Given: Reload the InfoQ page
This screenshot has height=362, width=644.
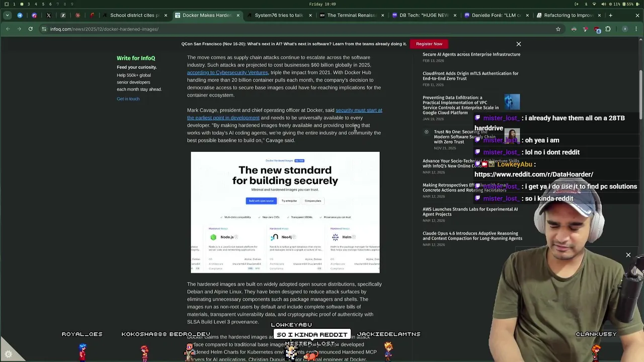Looking at the screenshot, I should click(30, 29).
